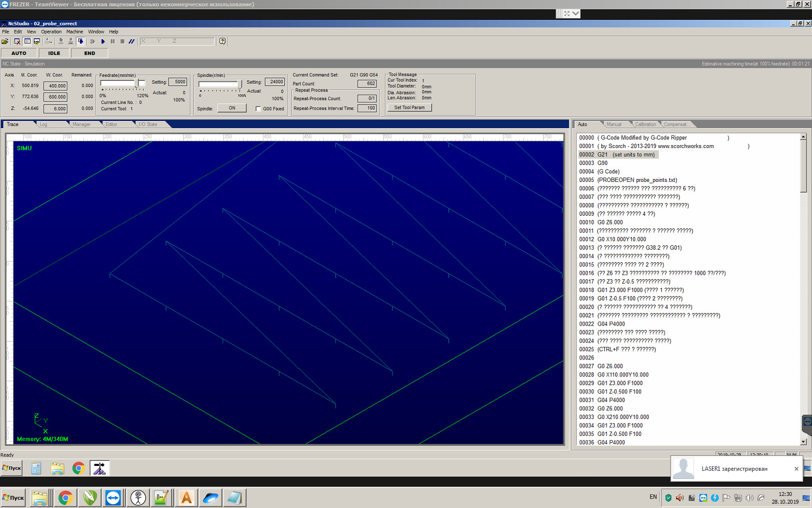The image size is (812, 508).
Task: Switch to the Manual tab
Action: (614, 124)
